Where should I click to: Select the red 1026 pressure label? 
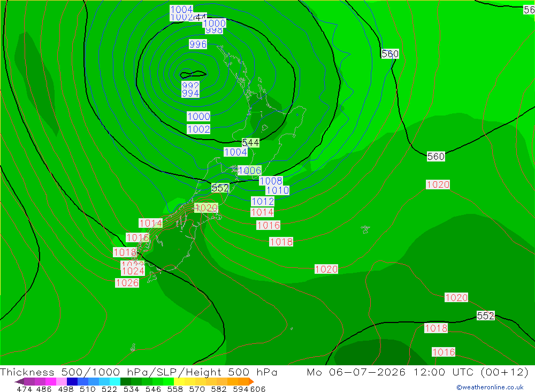tap(127, 283)
